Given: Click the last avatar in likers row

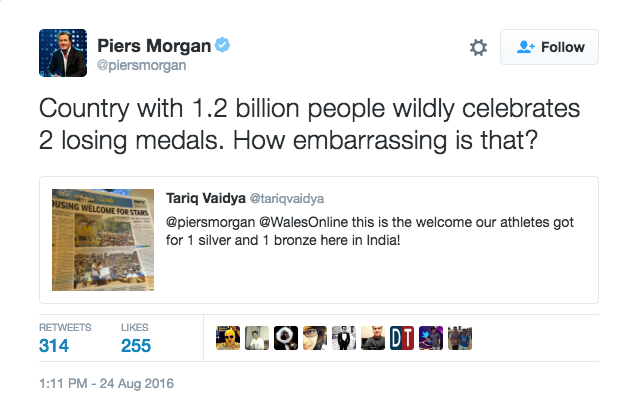Looking at the screenshot, I should [460, 338].
